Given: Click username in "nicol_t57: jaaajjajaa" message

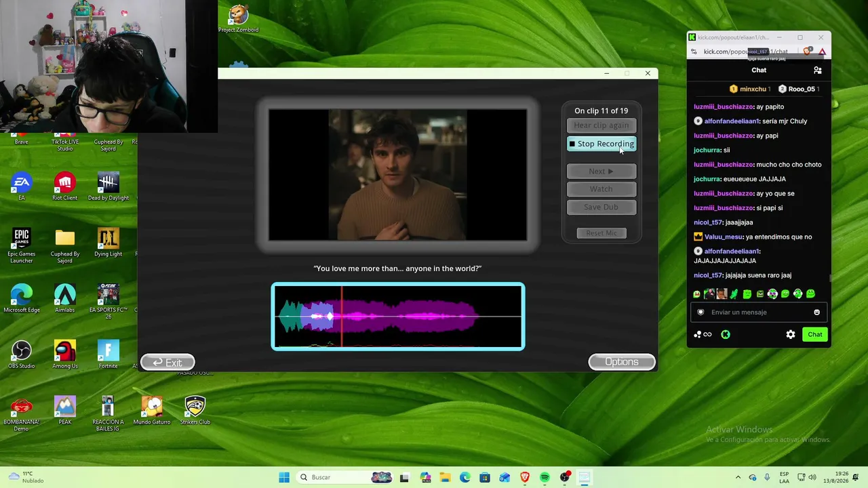Looking at the screenshot, I should tap(708, 222).
